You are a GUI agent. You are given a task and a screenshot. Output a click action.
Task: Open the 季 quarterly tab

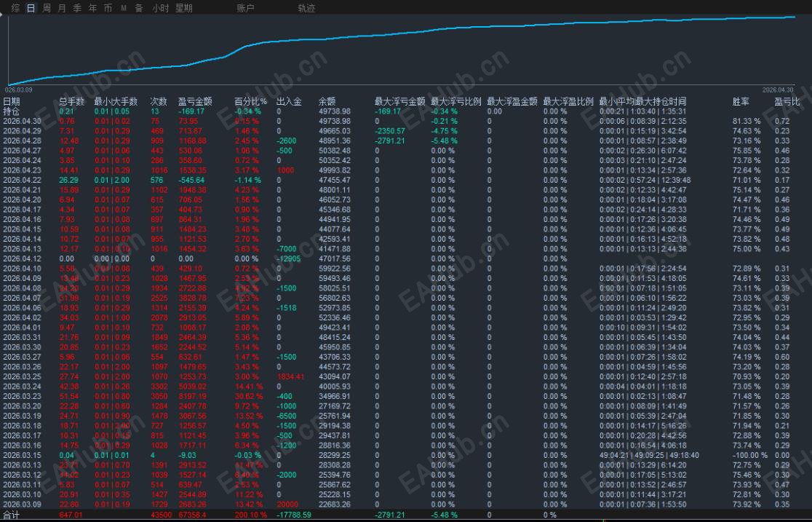tap(77, 8)
